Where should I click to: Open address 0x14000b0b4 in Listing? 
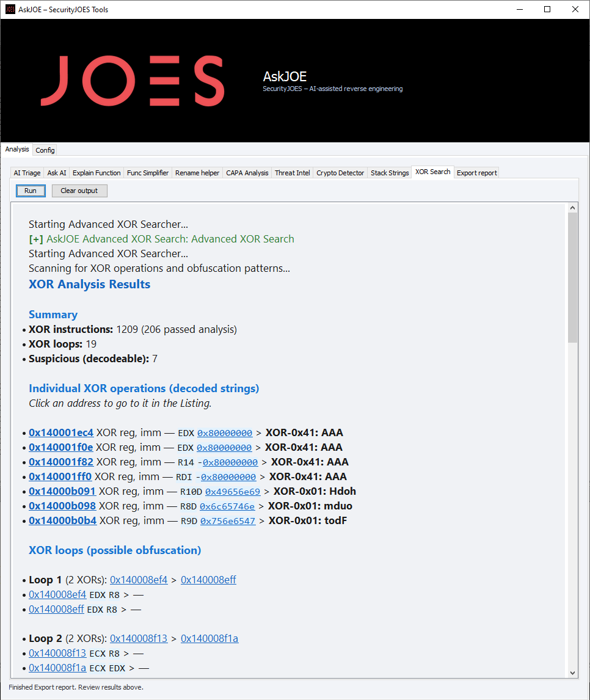pyautogui.click(x=62, y=521)
